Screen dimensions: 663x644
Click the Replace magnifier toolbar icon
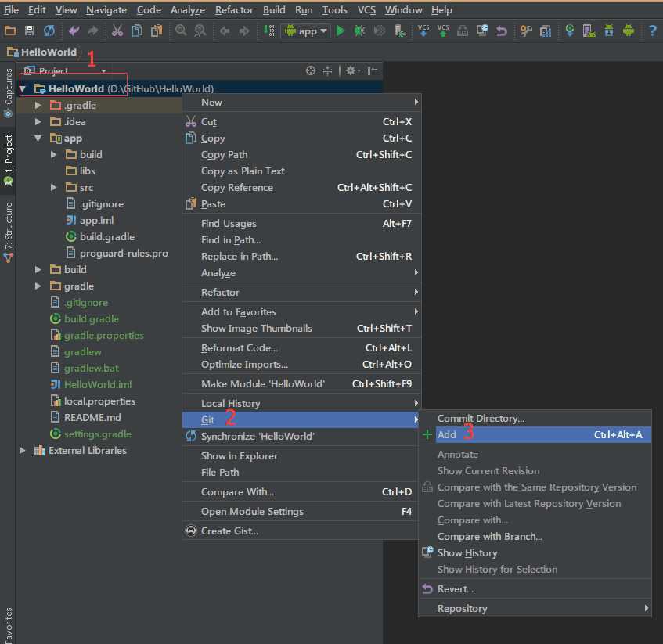tap(200, 31)
